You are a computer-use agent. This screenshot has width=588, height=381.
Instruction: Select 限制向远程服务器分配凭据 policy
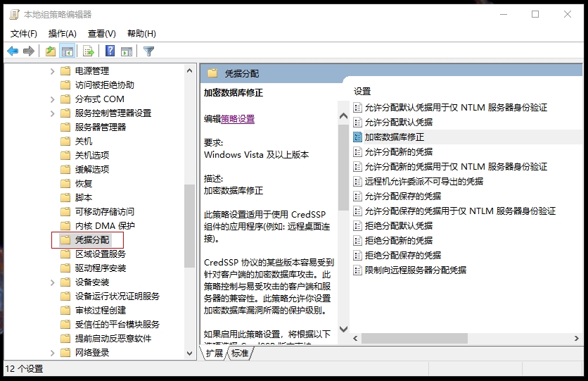415,270
